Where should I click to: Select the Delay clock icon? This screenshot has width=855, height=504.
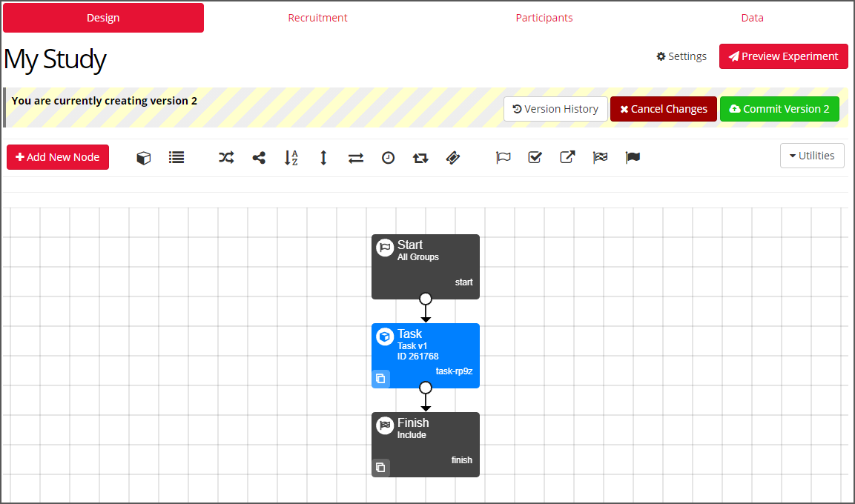[x=388, y=157]
